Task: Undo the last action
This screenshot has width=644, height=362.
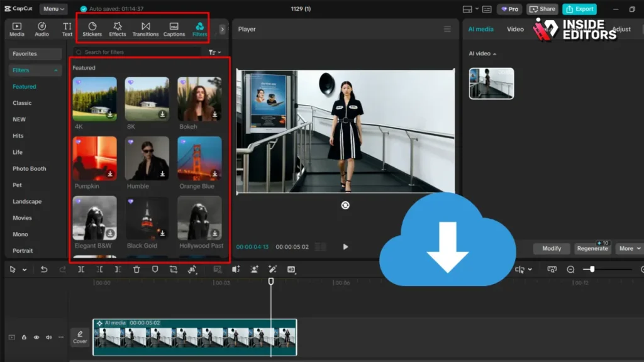Action: pos(44,269)
